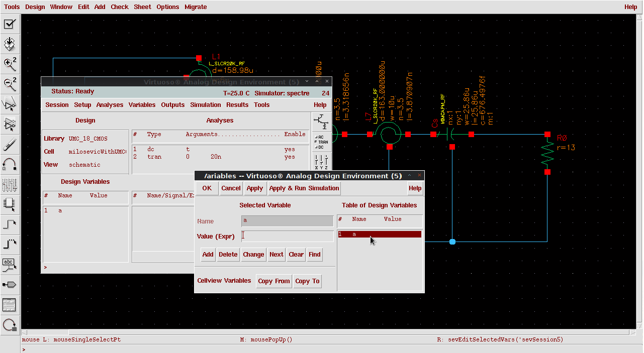
Task: Click the Copy From button
Action: 274,281
